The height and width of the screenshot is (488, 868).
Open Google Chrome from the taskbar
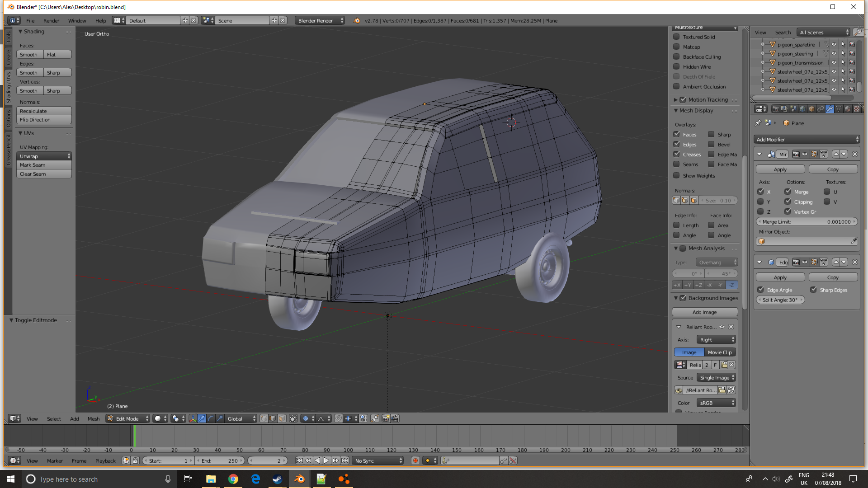click(233, 479)
